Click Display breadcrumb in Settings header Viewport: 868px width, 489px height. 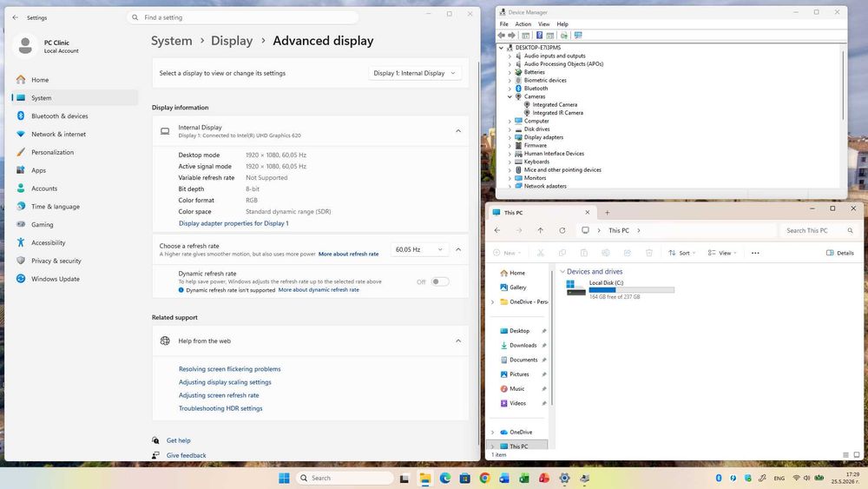coord(232,41)
